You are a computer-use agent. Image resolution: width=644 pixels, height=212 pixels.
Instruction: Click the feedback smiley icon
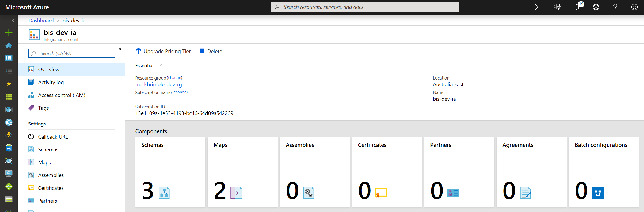(x=634, y=7)
